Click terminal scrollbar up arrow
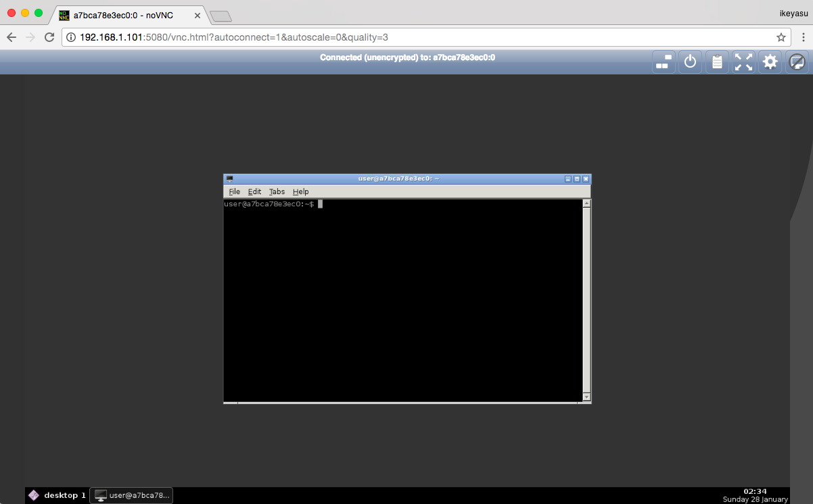Screen dimensions: 813x504 click(586, 203)
